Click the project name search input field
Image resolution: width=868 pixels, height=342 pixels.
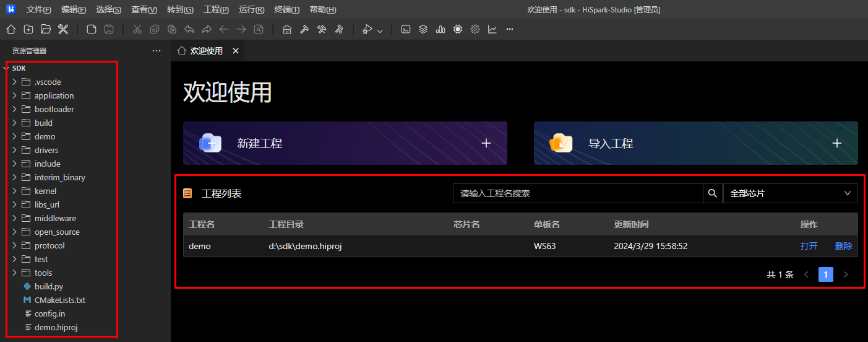[x=578, y=193]
